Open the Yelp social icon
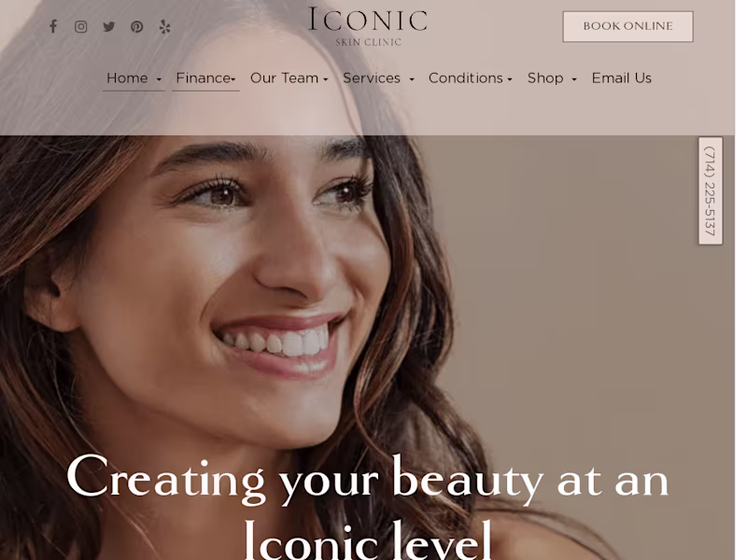Viewport: 747px width, 560px height. coord(165,27)
